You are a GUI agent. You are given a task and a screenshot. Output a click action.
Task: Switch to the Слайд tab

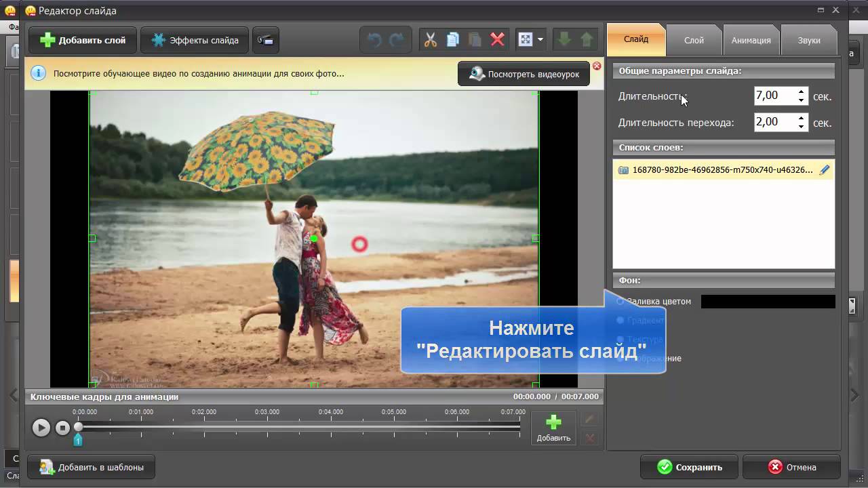tap(636, 39)
